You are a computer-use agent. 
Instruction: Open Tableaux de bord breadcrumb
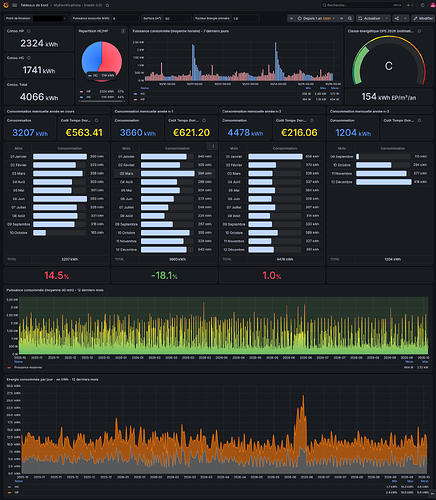[34, 5]
